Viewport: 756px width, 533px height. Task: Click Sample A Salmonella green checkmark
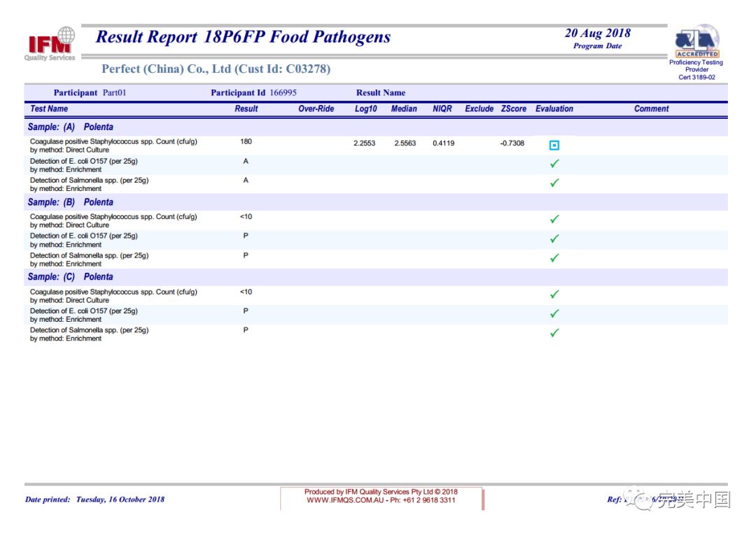tap(554, 183)
